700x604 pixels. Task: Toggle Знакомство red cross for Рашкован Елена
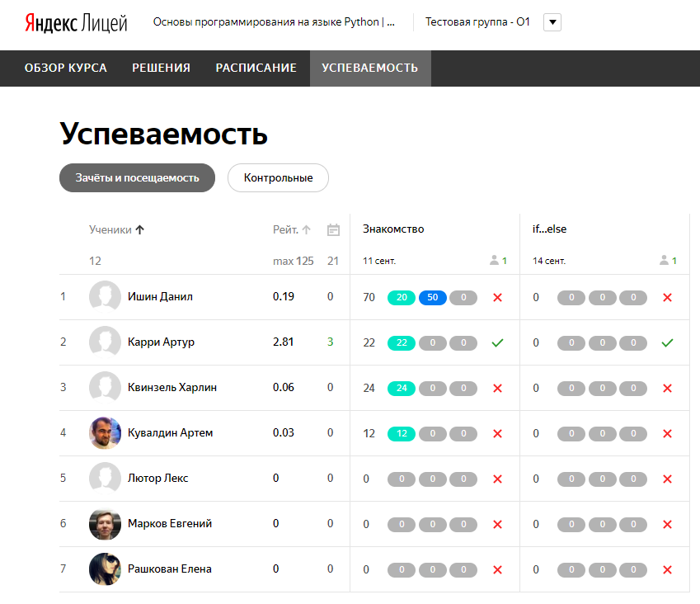(497, 569)
